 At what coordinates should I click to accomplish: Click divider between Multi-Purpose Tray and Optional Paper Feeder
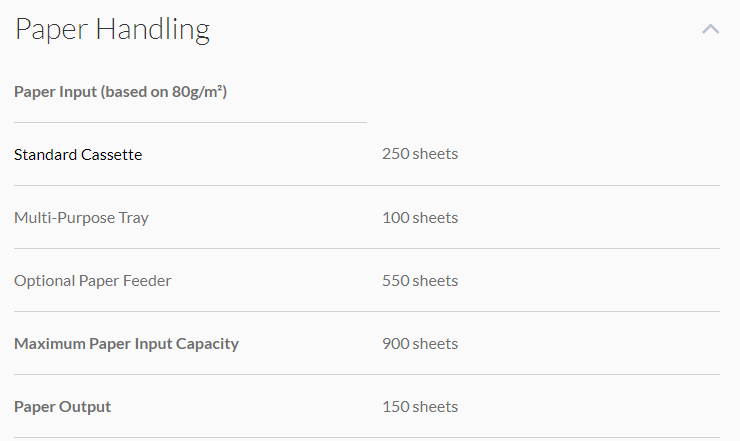(x=367, y=248)
